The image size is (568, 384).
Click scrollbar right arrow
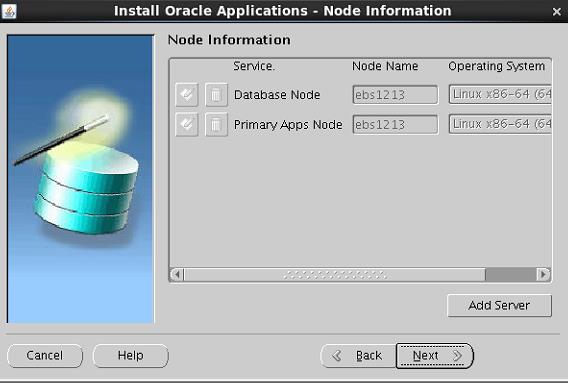[x=543, y=275]
